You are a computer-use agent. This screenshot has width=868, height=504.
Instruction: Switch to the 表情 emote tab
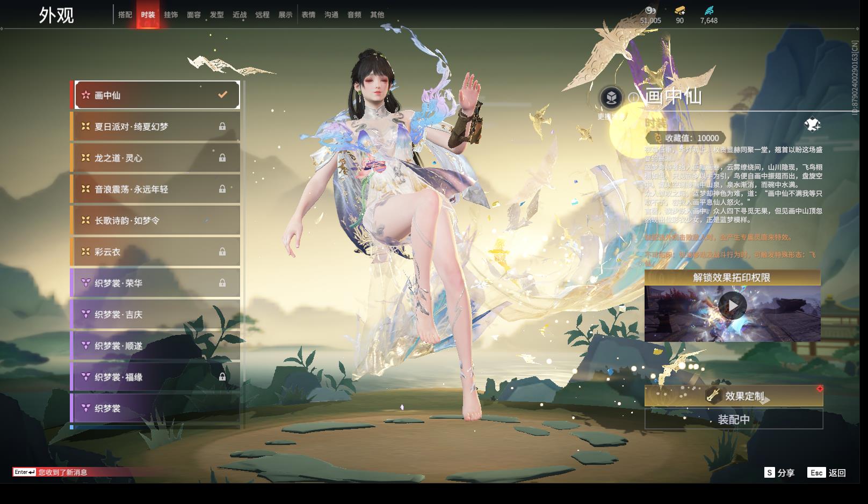click(x=308, y=14)
